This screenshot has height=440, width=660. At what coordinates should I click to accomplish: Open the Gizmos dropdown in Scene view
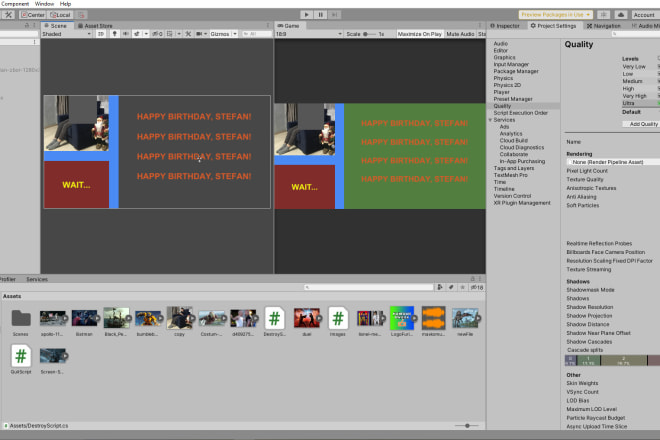222,34
